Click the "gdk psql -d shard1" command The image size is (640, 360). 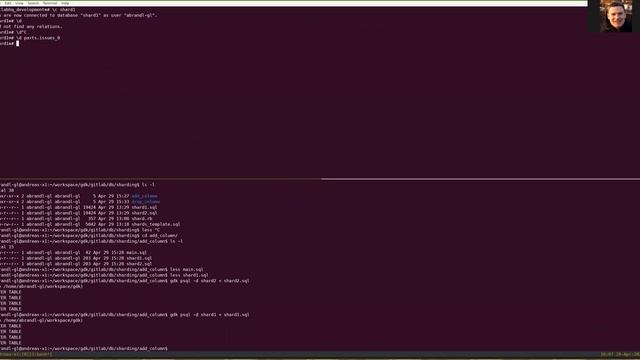[x=209, y=315]
